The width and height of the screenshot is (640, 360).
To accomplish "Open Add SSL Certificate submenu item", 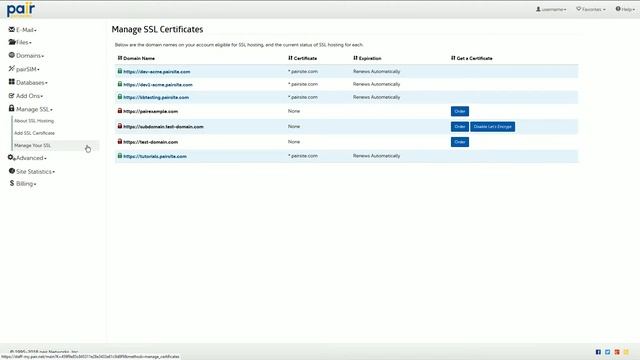I will (x=34, y=133).
